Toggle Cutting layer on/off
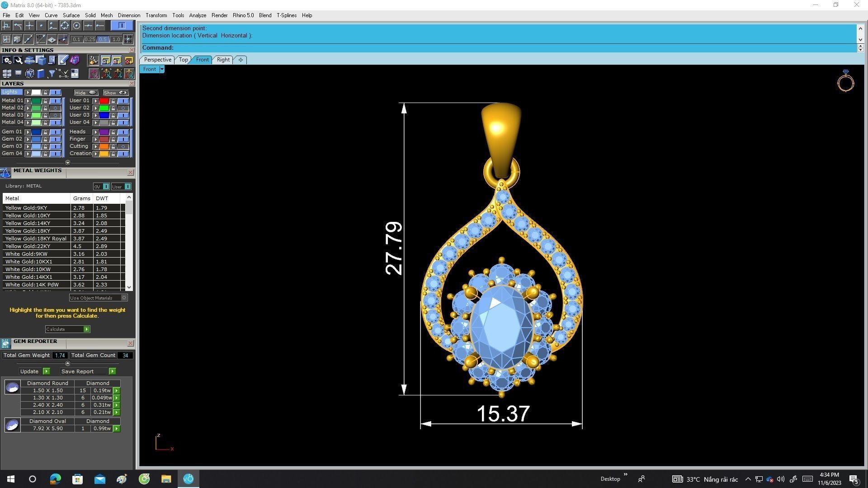The image size is (868, 488). pyautogui.click(x=123, y=146)
